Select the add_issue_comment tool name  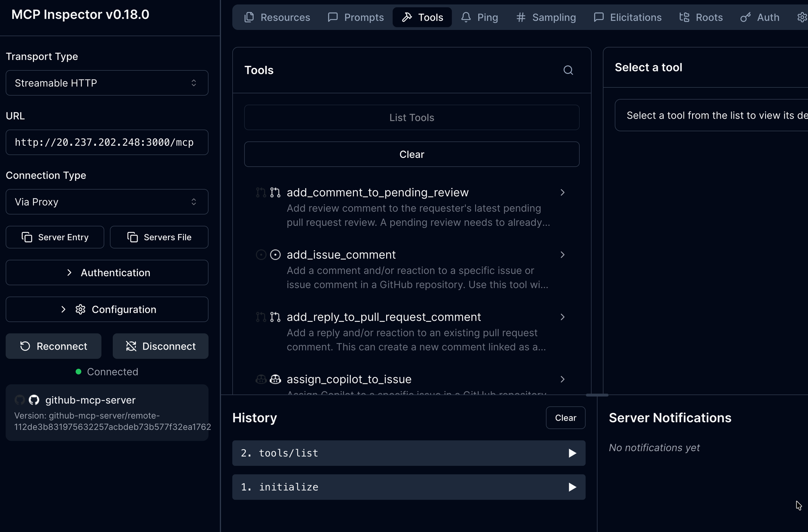[341, 255]
